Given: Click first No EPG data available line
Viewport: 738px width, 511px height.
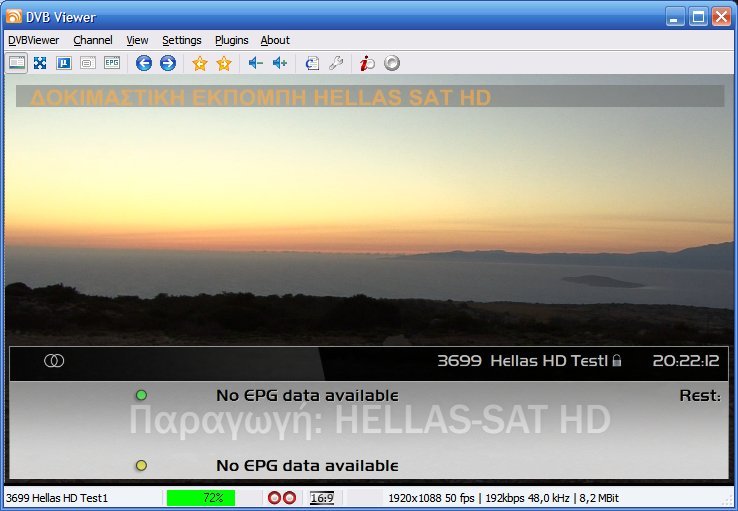Looking at the screenshot, I should (x=307, y=395).
